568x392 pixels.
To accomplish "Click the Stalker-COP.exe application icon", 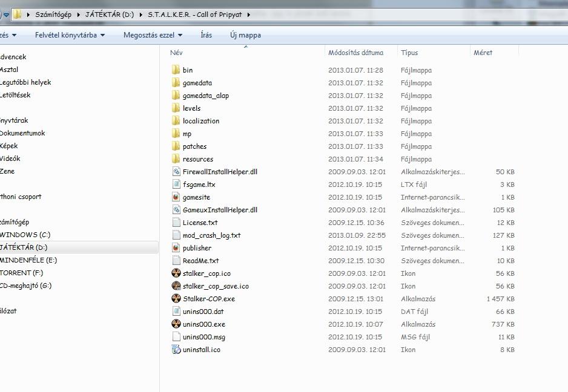I will 176,298.
